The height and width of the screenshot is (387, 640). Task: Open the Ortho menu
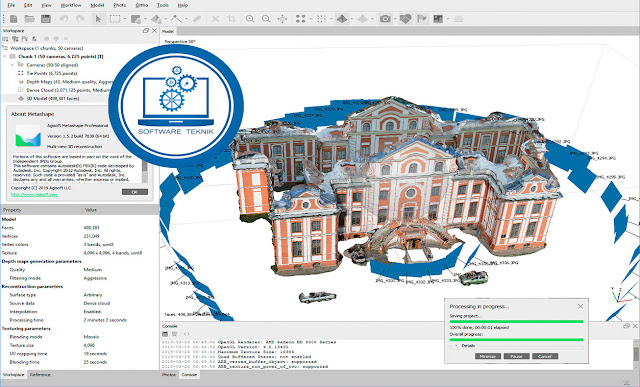pyautogui.click(x=142, y=5)
